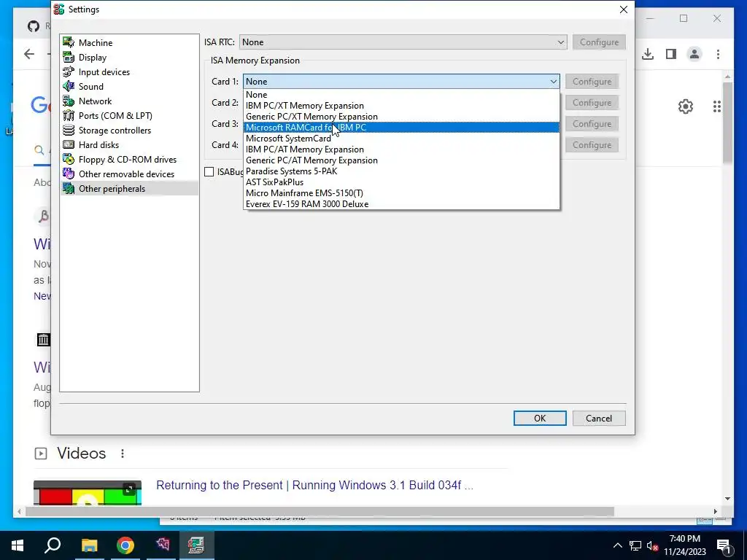Open the taskbar clock showing 7:40 PM
747x560 pixels.
click(684, 545)
